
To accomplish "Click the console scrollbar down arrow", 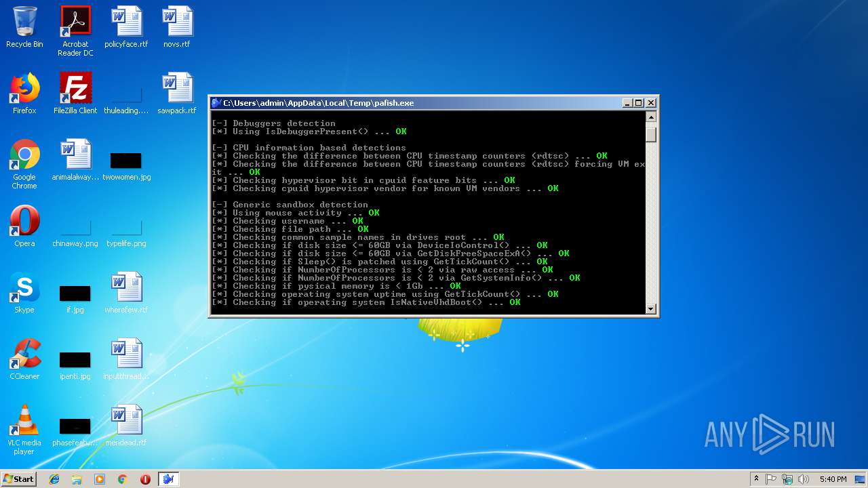I will [x=651, y=309].
